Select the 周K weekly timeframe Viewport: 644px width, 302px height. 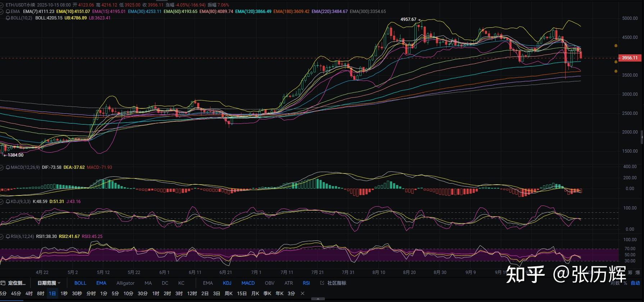228,293
